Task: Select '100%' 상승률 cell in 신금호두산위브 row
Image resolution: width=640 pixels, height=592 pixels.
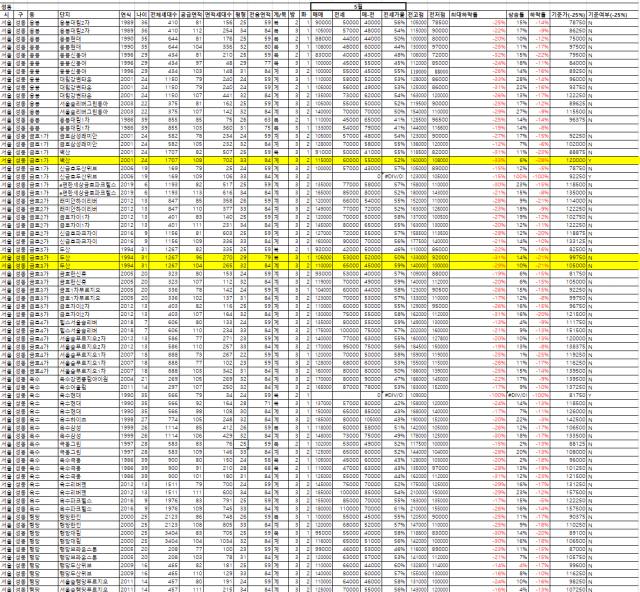Action: tap(520, 177)
